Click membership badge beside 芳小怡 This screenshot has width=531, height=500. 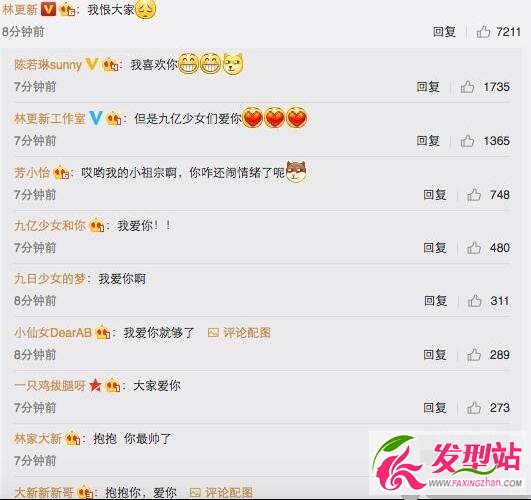click(61, 173)
